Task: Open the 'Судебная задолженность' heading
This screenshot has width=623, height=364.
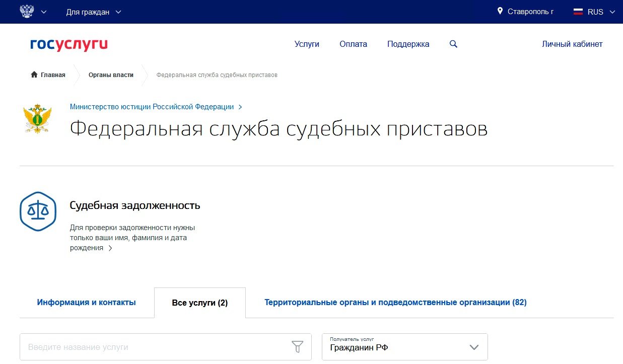Action: [x=135, y=205]
